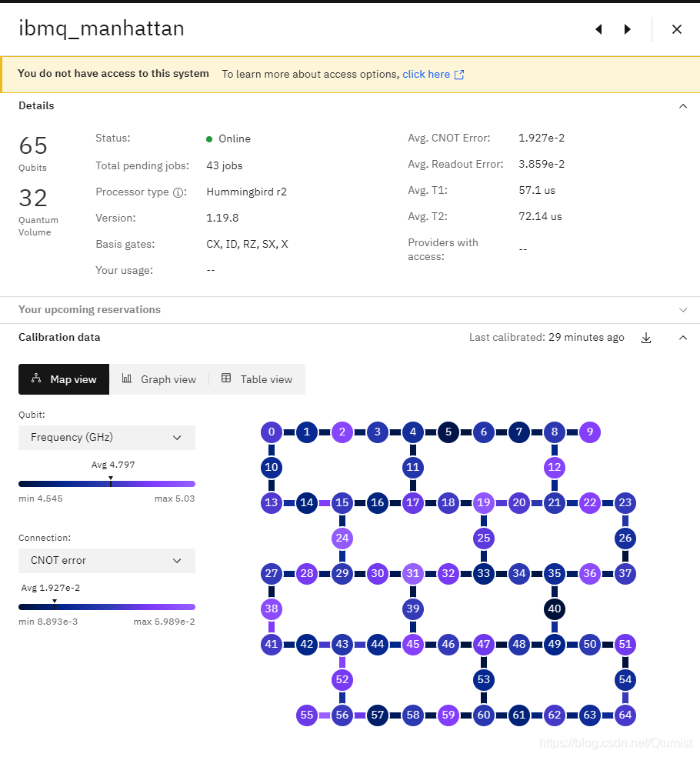Screen dimensions: 700x757
Task: Click the CNOT error color scale bar
Action: coord(107,607)
